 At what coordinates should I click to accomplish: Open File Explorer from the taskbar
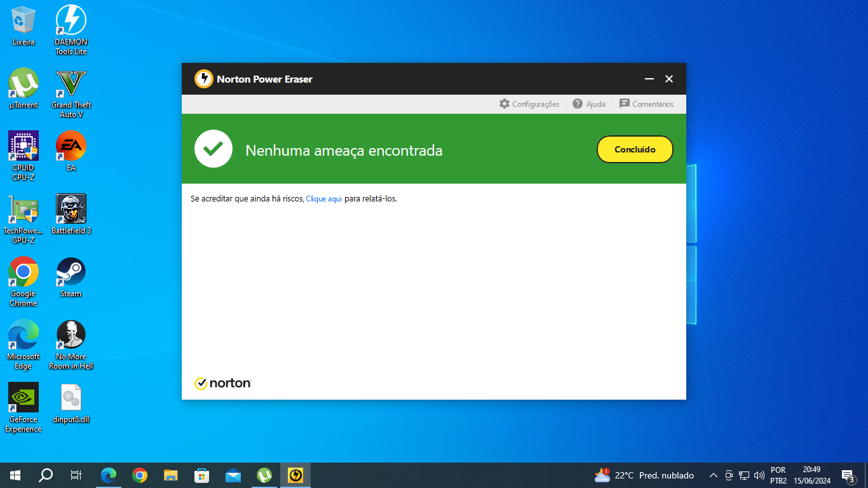[171, 475]
